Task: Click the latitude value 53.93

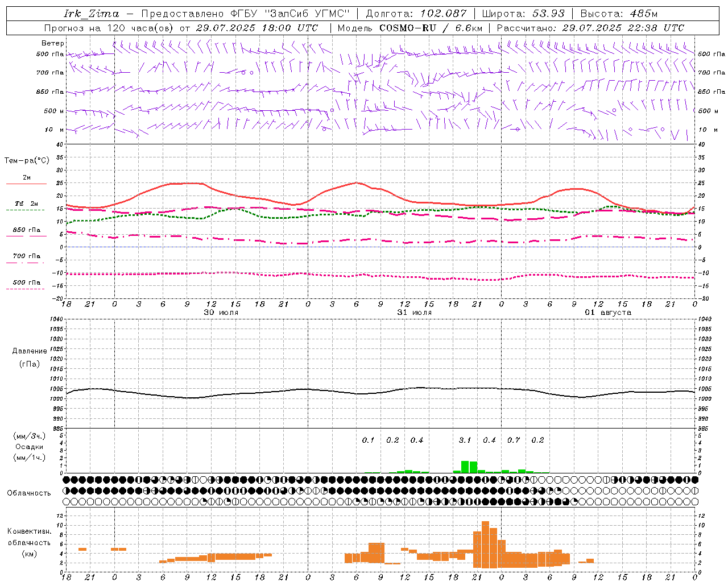Action: (548, 14)
